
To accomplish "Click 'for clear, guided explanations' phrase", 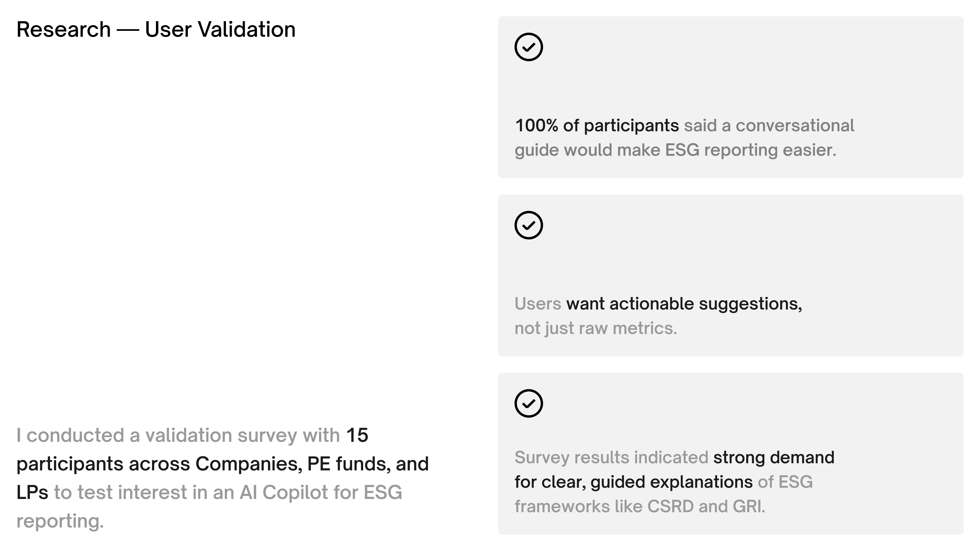I will tap(633, 482).
